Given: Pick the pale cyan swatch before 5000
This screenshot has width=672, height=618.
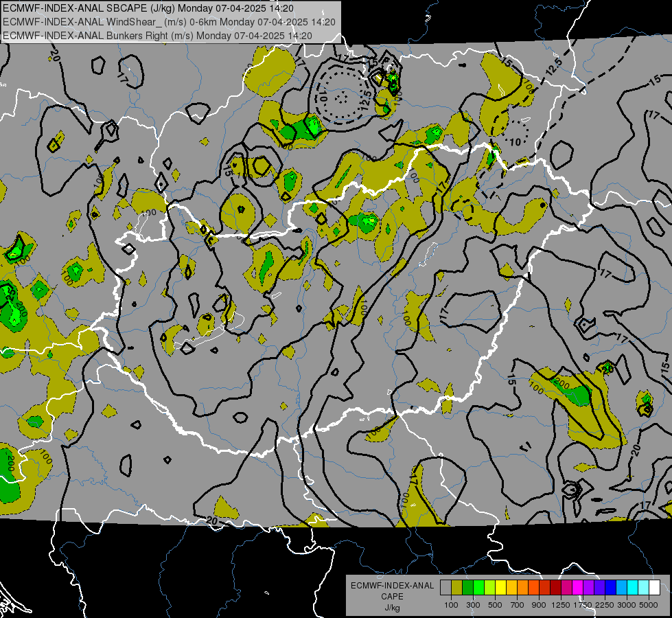Looking at the screenshot, I should 643,588.
